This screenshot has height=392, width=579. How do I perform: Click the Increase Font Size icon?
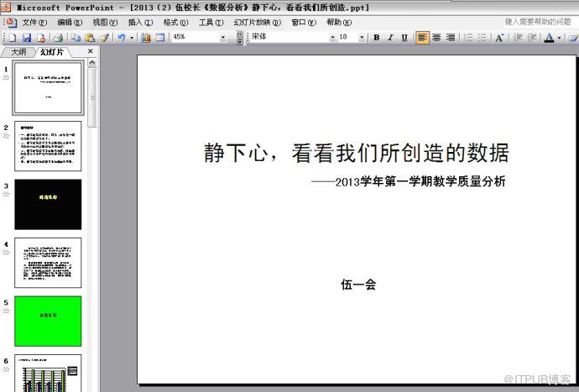coord(499,37)
